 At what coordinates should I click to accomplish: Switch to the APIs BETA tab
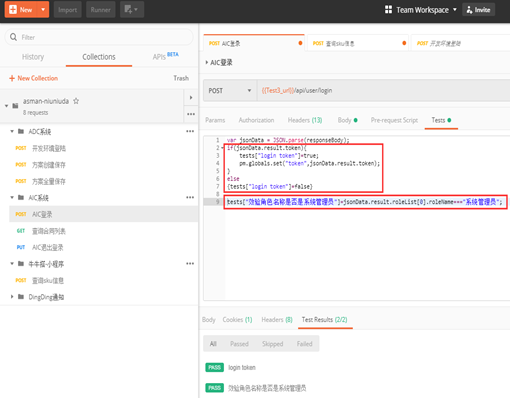(165, 56)
